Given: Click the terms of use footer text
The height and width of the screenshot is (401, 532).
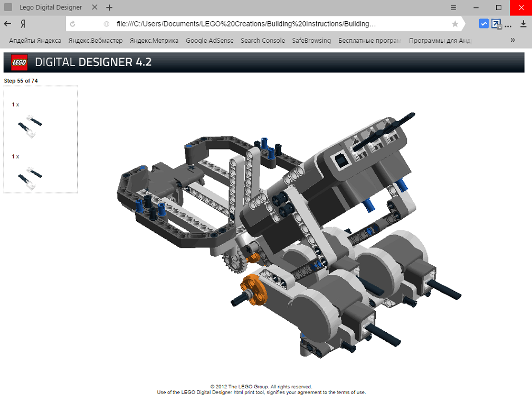Looking at the screenshot, I should pyautogui.click(x=261, y=392).
